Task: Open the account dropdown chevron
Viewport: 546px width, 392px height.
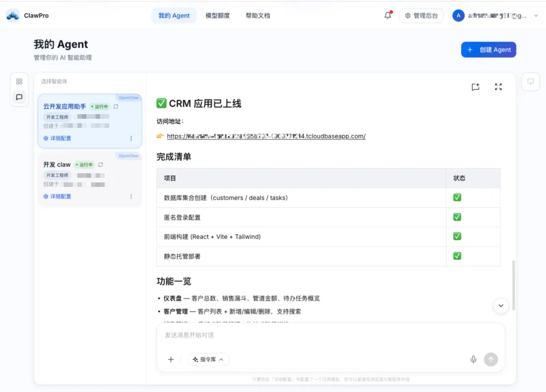Action: point(536,16)
